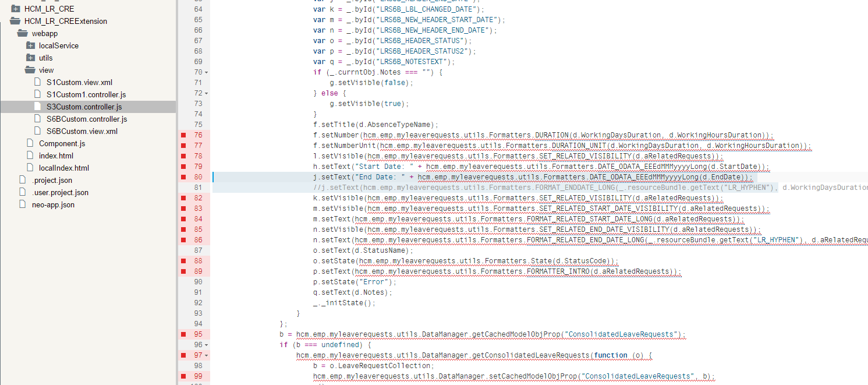Place the cursor in the commented line 81
Viewport: 868px width, 385px height.
click(x=524, y=188)
